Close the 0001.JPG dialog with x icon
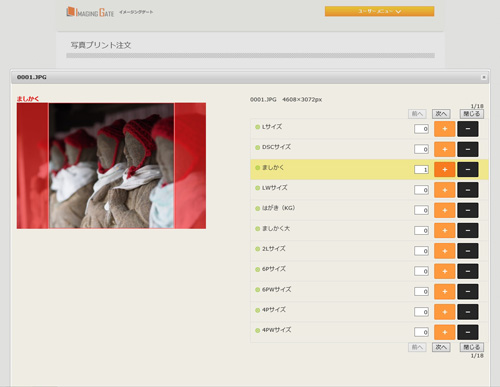The width and height of the screenshot is (500, 387). [484, 77]
